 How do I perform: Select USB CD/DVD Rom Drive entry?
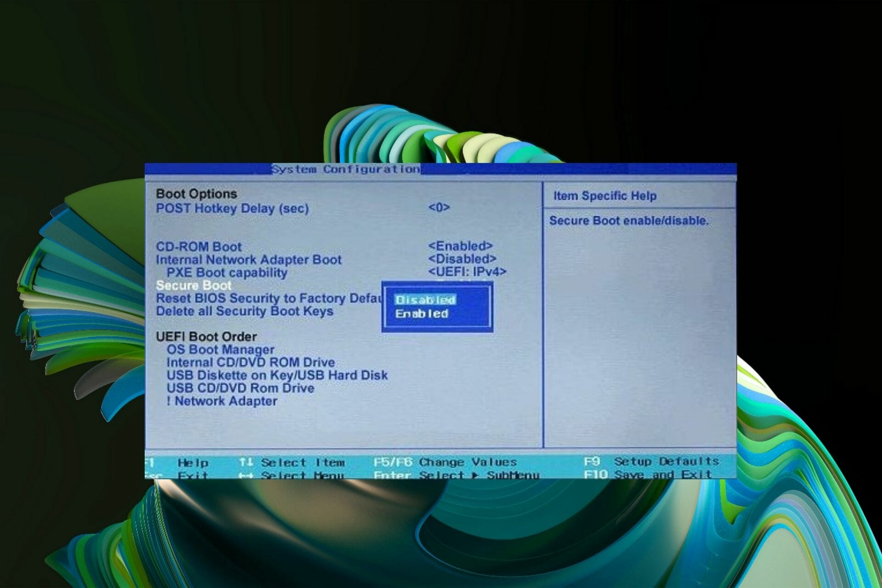click(240, 388)
